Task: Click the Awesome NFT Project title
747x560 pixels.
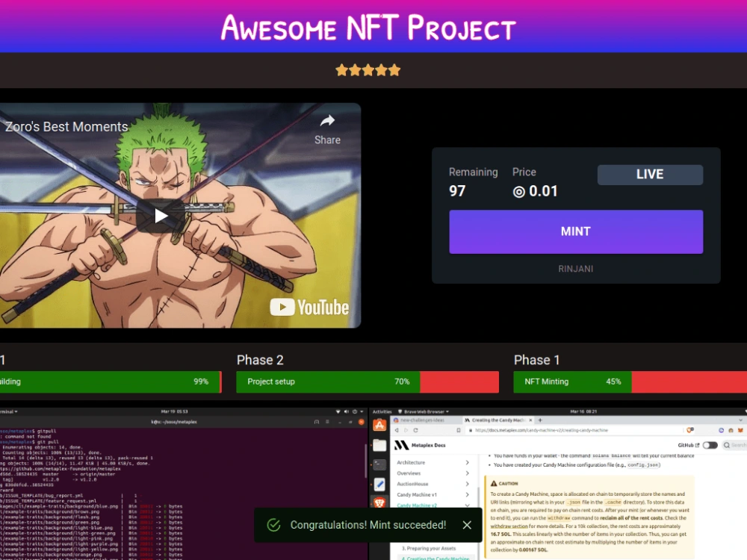Action: coord(368,28)
